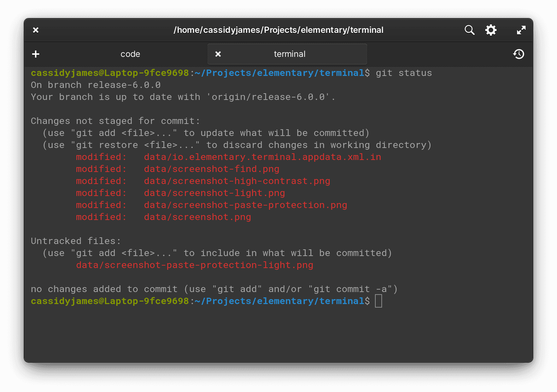Screen dimensions: 557x392
Task: Select the terminal tab
Action: [x=289, y=54]
